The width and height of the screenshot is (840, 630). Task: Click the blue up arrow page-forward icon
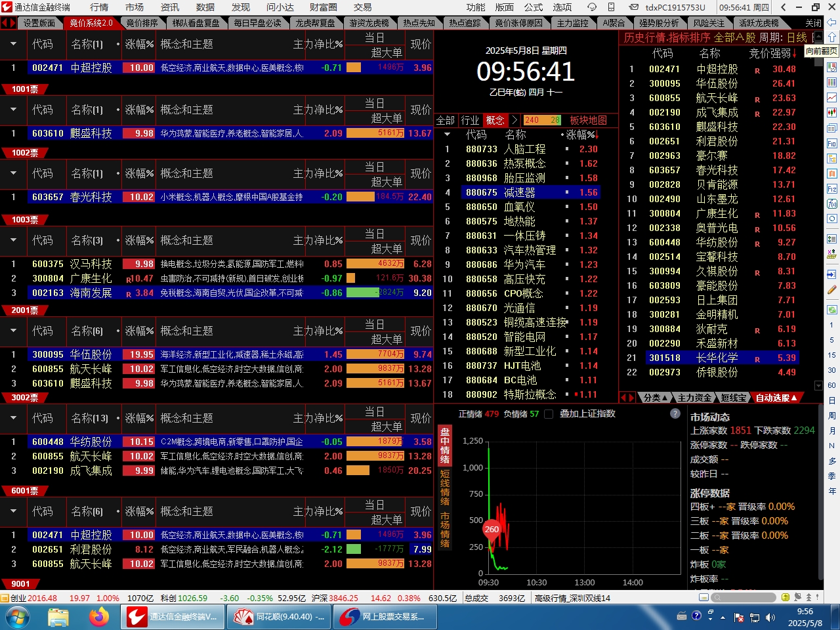tap(832, 37)
